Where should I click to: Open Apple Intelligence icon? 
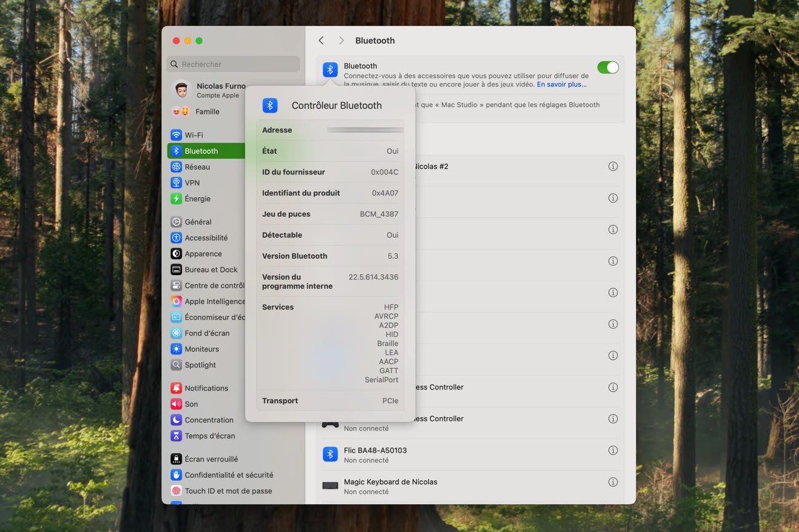tap(176, 302)
